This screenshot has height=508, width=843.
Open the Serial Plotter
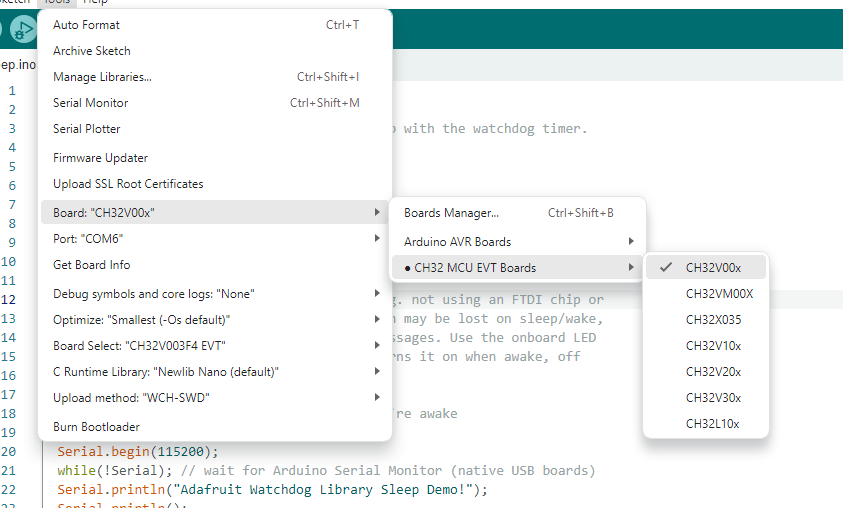[x=87, y=128]
